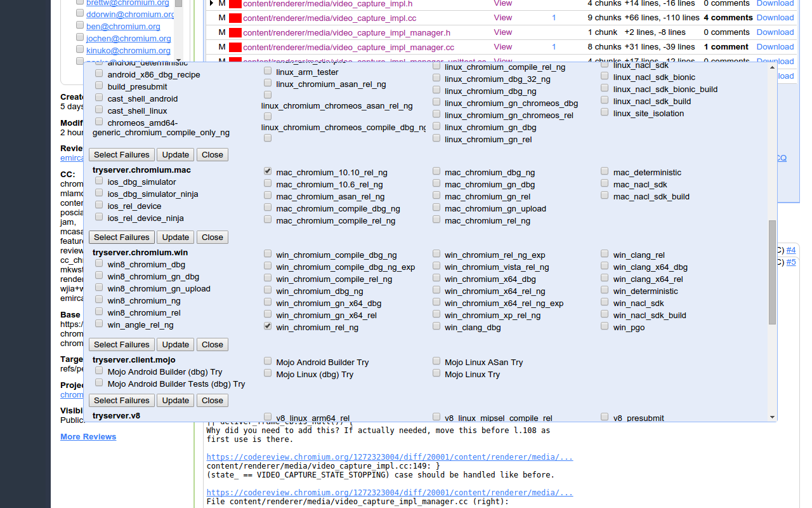Screen dimensions: 812x508
Task: Download video_capture_impl.cc patch
Action: (775, 18)
